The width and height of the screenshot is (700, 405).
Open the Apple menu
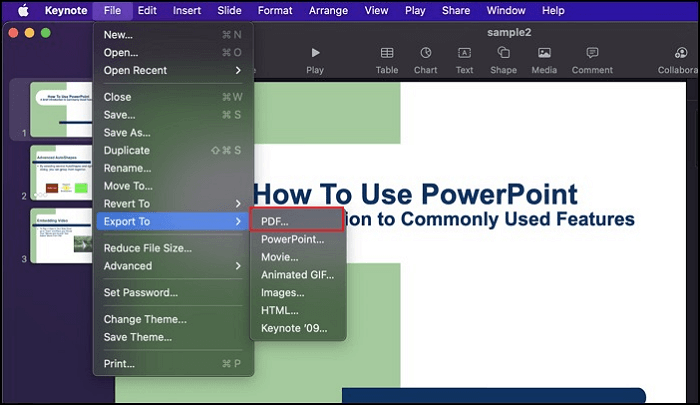23,10
